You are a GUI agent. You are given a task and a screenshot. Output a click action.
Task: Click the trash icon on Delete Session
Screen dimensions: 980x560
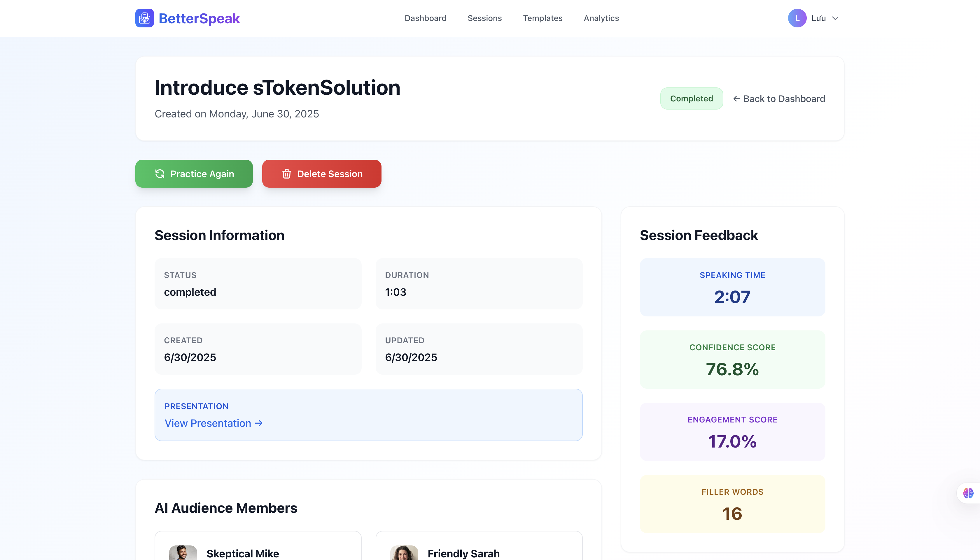tap(286, 174)
